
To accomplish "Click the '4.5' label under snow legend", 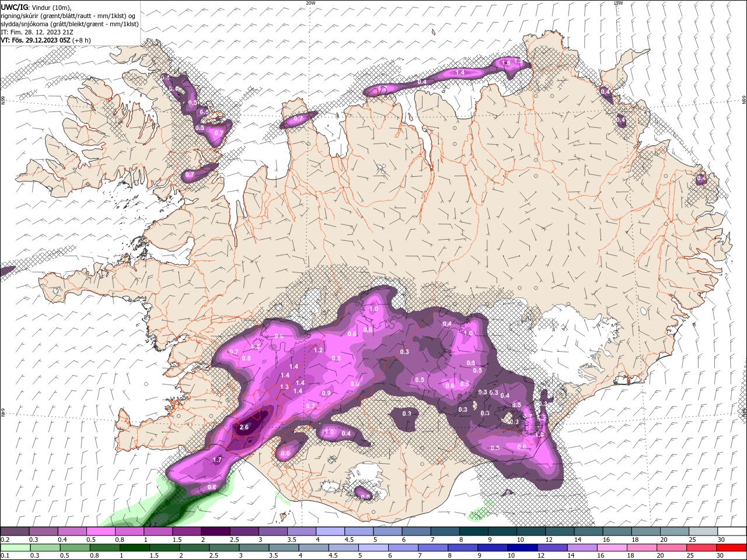I will point(350,540).
